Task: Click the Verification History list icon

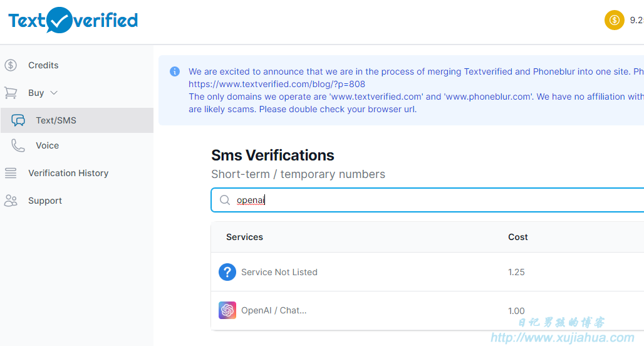Action: 11,173
